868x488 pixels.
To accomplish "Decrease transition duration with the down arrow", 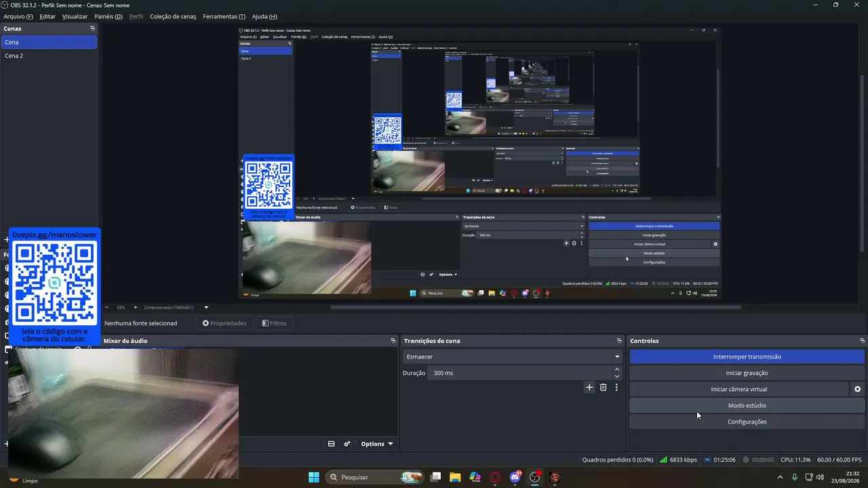I will click(617, 376).
